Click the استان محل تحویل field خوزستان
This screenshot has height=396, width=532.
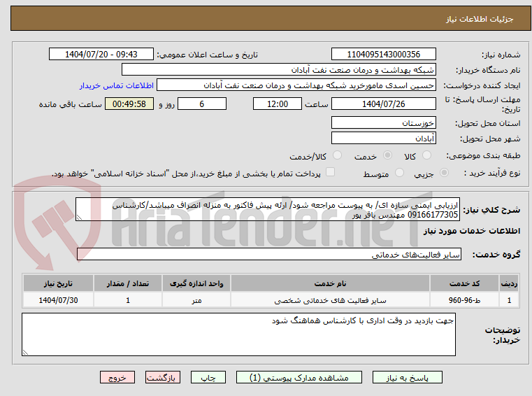383,122
